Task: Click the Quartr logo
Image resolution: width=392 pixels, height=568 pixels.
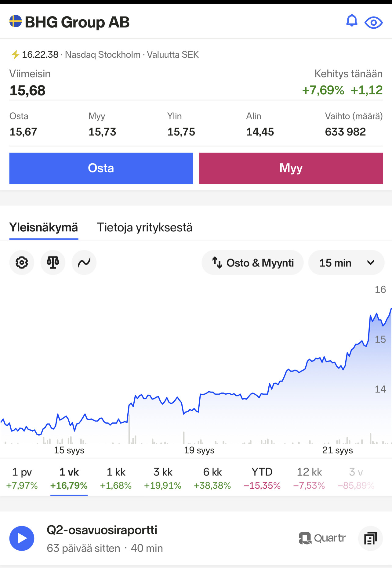Action: pyautogui.click(x=322, y=538)
